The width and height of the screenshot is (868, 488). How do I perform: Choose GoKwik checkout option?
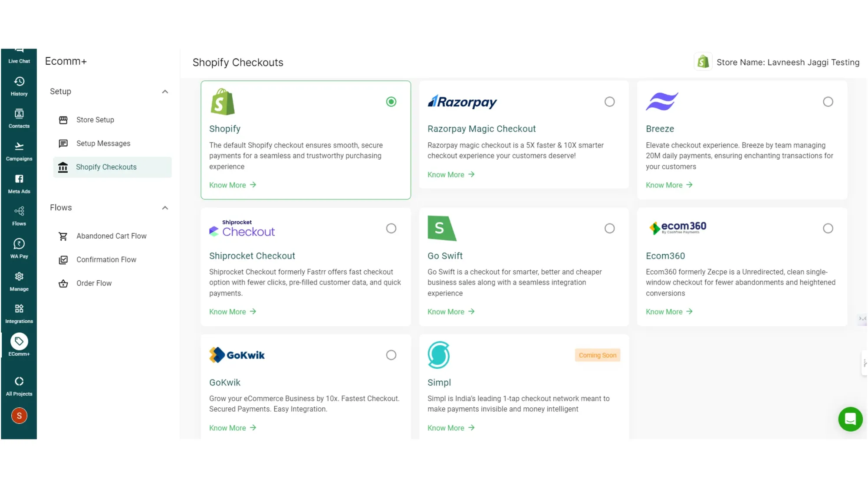coord(391,355)
